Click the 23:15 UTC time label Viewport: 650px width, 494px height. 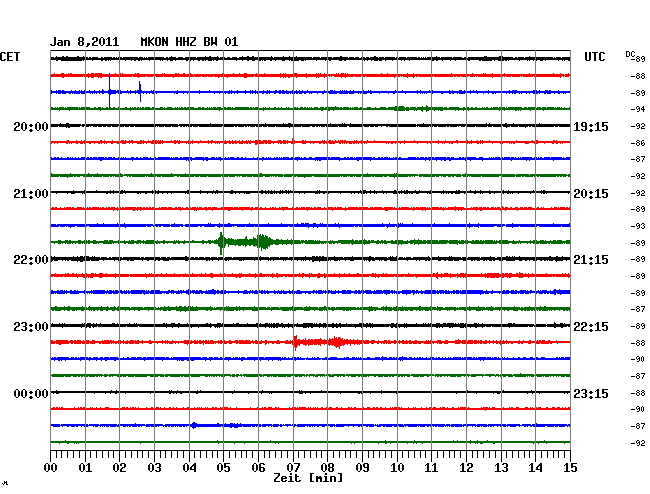point(591,394)
